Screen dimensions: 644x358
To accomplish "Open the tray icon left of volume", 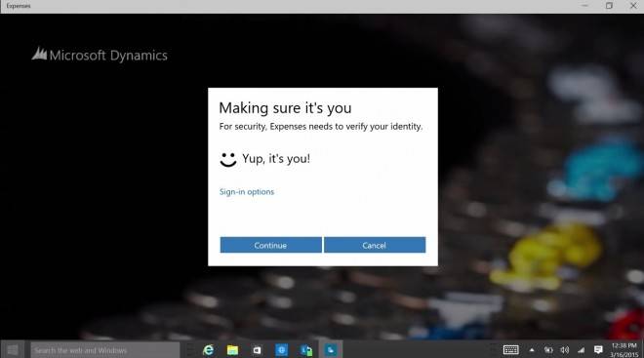I will pos(548,350).
